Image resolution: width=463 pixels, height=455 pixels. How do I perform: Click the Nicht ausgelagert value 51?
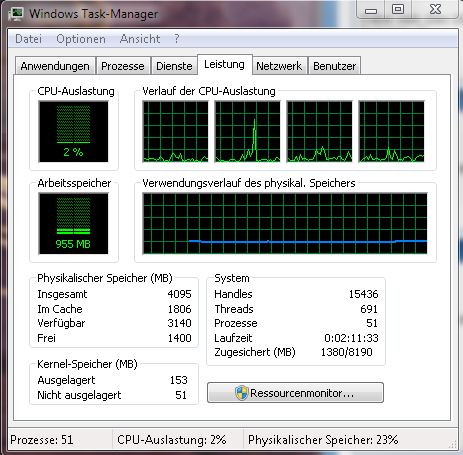click(181, 395)
